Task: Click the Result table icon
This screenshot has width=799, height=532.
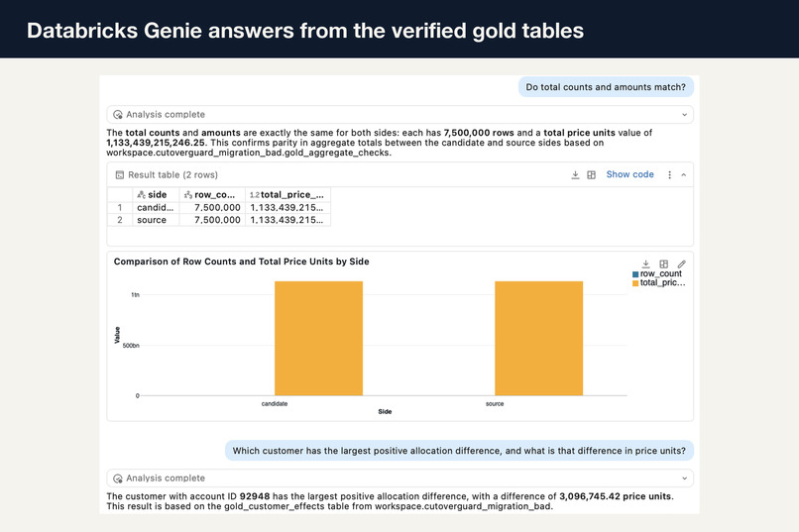Action: click(x=120, y=174)
